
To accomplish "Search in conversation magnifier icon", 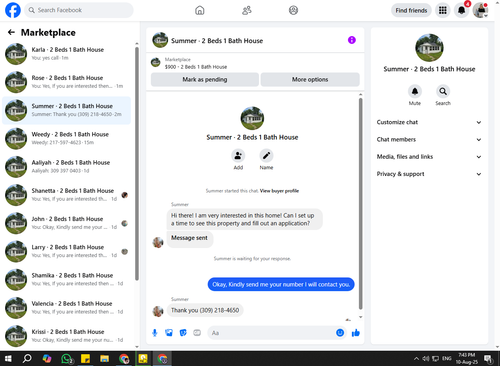I will [443, 91].
